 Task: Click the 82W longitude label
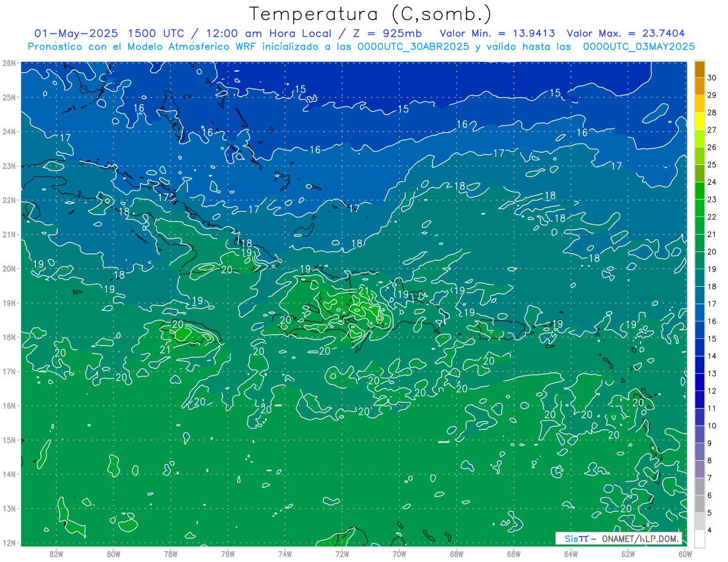(56, 554)
